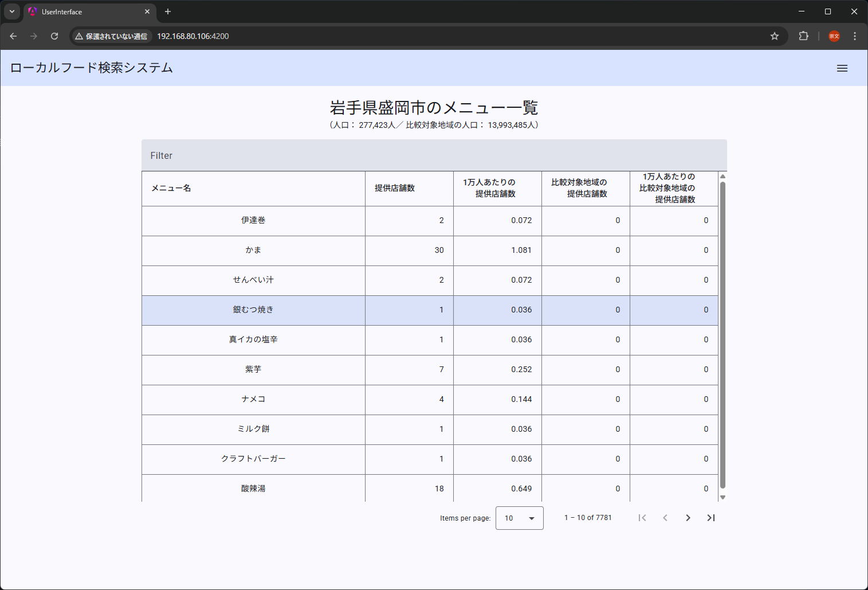Open Items per page dropdown
This screenshot has width=868, height=590.
pyautogui.click(x=520, y=518)
